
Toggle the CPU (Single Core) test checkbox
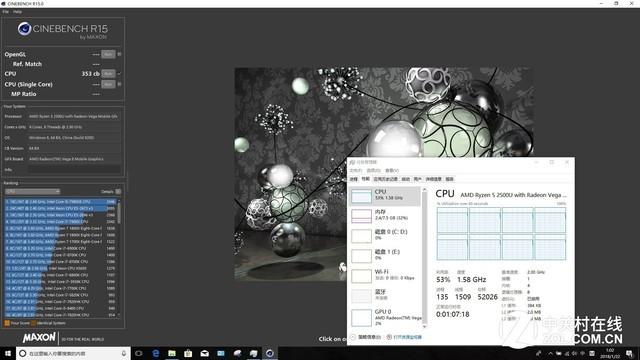119,84
